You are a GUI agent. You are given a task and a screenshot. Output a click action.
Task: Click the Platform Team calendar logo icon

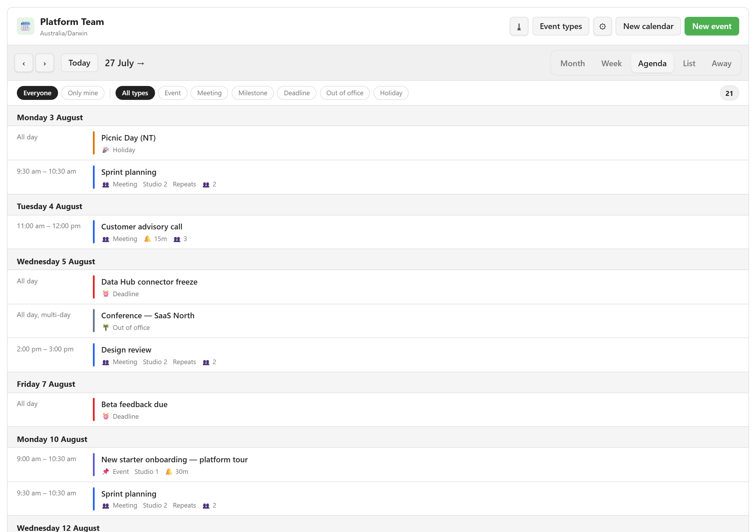[x=25, y=26]
